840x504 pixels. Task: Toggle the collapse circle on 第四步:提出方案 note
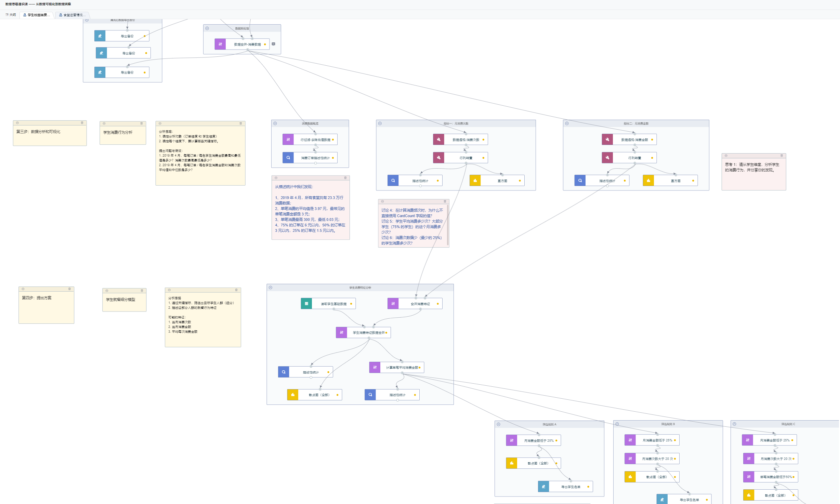pos(23,289)
